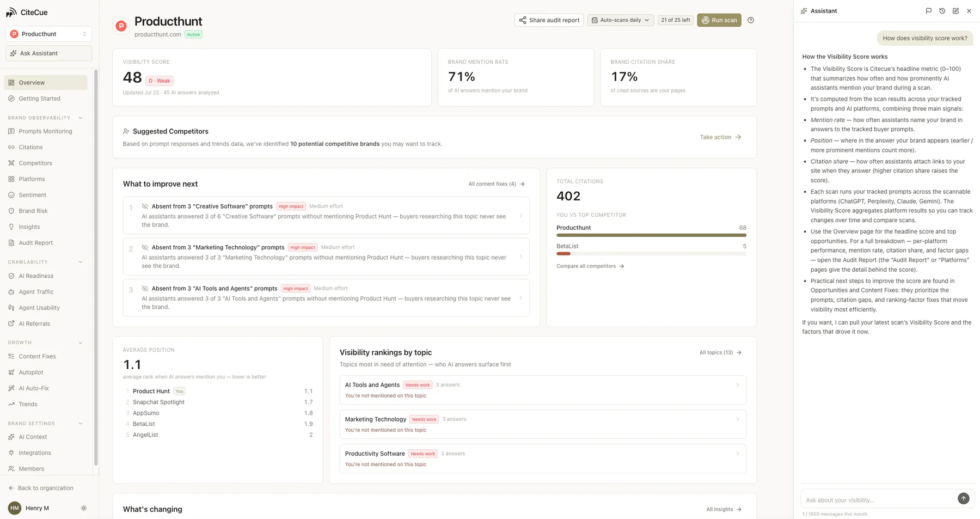Click the Producthunt citations progress bar

tap(651, 235)
